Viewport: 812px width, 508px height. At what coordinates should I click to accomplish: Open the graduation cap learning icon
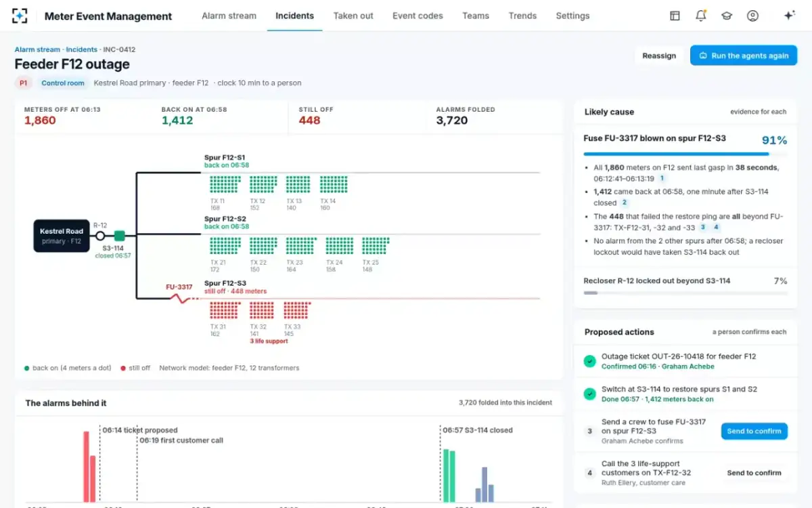(727, 16)
